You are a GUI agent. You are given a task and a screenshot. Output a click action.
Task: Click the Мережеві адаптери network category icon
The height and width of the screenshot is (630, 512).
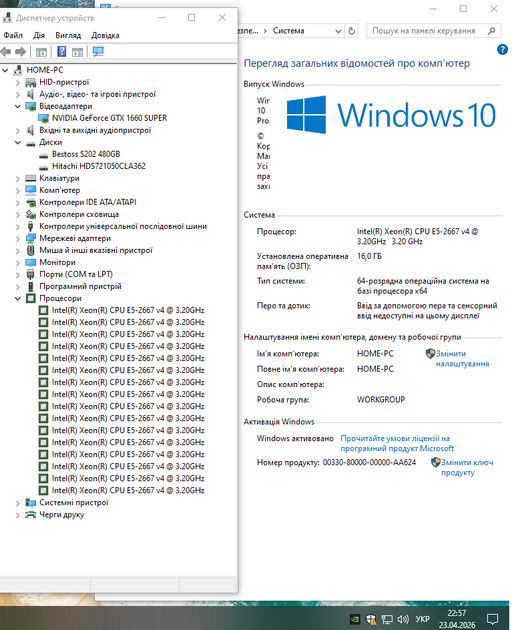pyautogui.click(x=31, y=238)
